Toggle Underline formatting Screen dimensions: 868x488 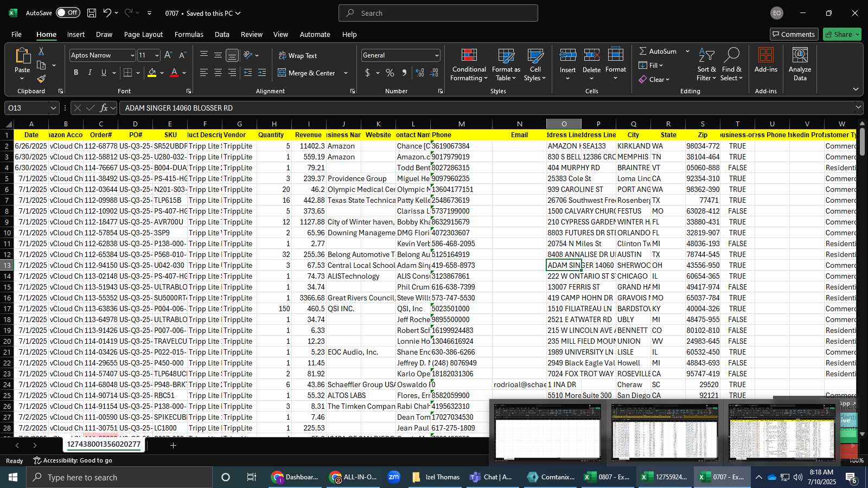[x=104, y=73]
